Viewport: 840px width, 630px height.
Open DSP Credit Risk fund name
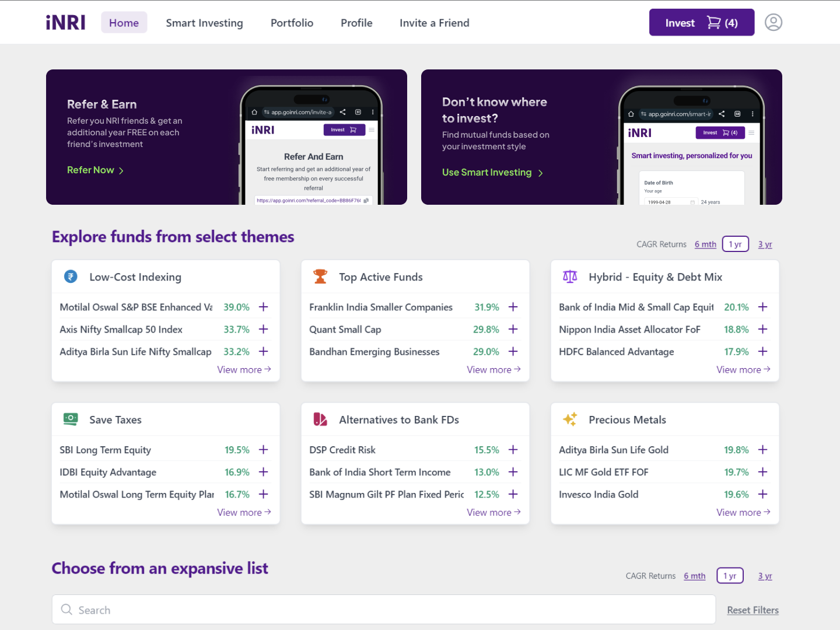(x=342, y=450)
